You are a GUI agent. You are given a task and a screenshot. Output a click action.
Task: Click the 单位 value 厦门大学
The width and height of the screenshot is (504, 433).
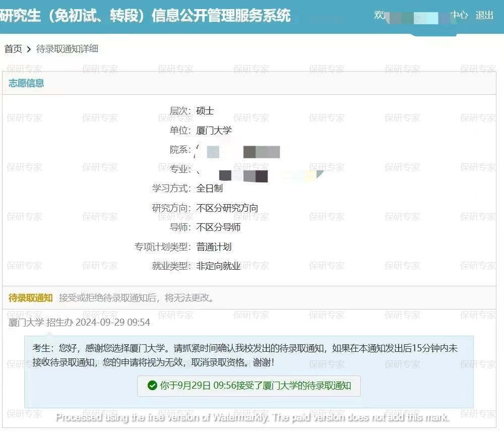213,130
